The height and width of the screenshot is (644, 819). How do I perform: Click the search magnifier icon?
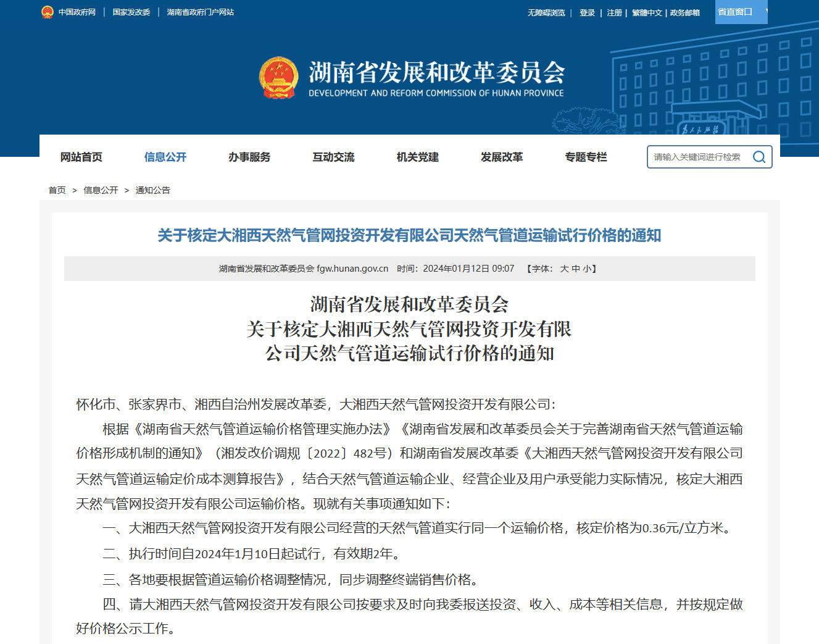point(759,157)
